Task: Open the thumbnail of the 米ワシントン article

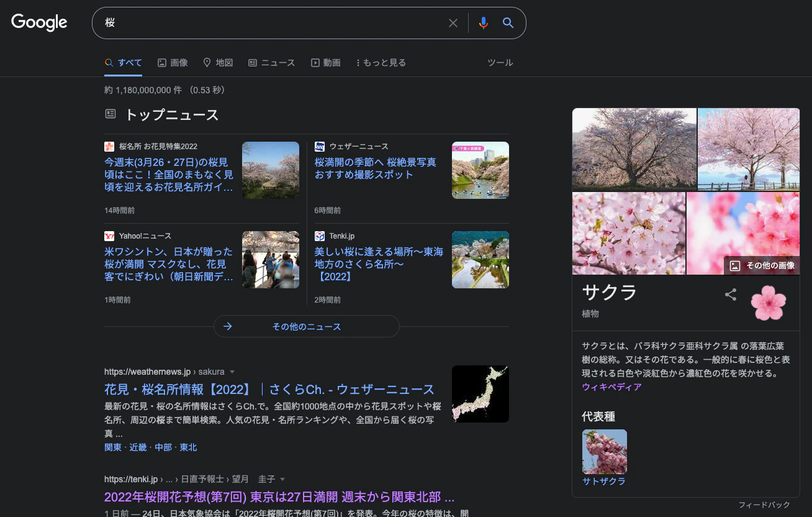Action: pos(271,260)
